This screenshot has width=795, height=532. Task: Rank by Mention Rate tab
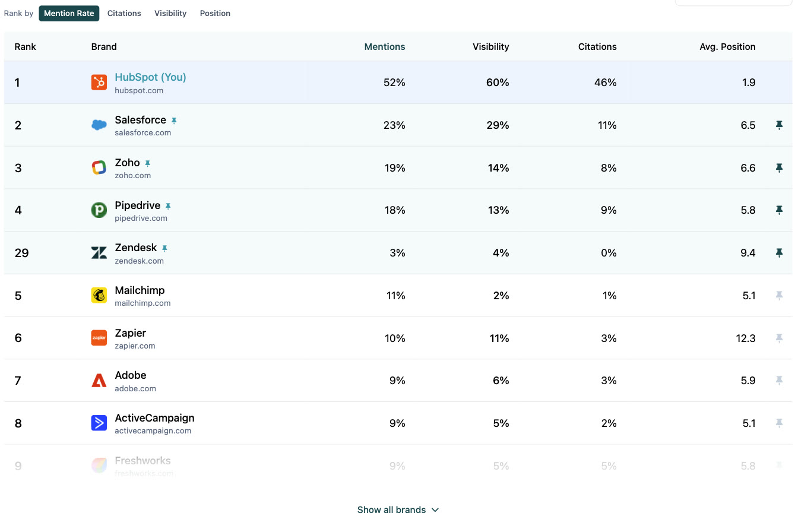point(69,13)
